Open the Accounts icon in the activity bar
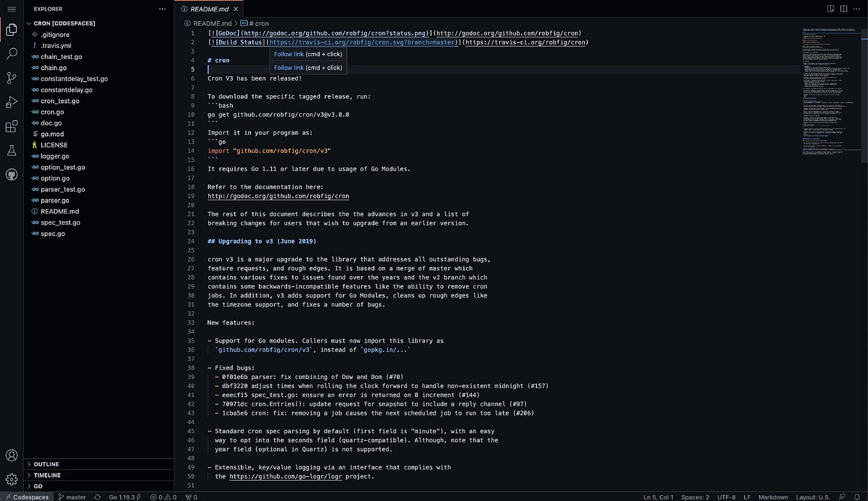 tap(11, 455)
